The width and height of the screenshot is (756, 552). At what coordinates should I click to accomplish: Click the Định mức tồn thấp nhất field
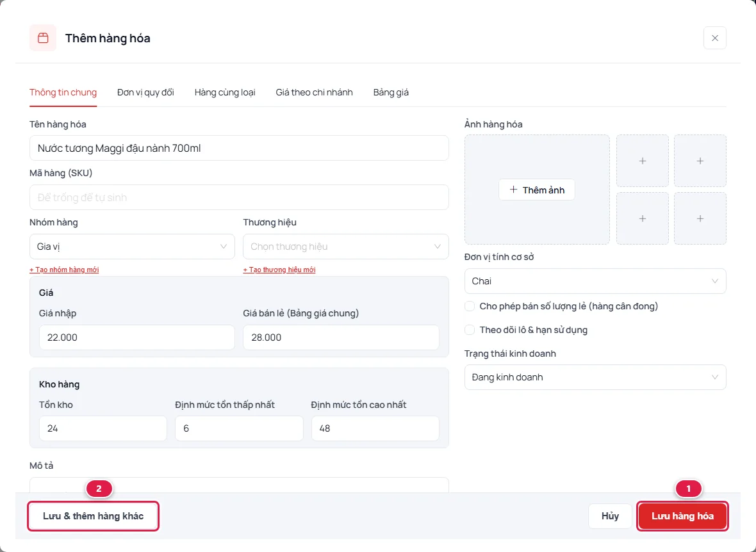(x=239, y=428)
